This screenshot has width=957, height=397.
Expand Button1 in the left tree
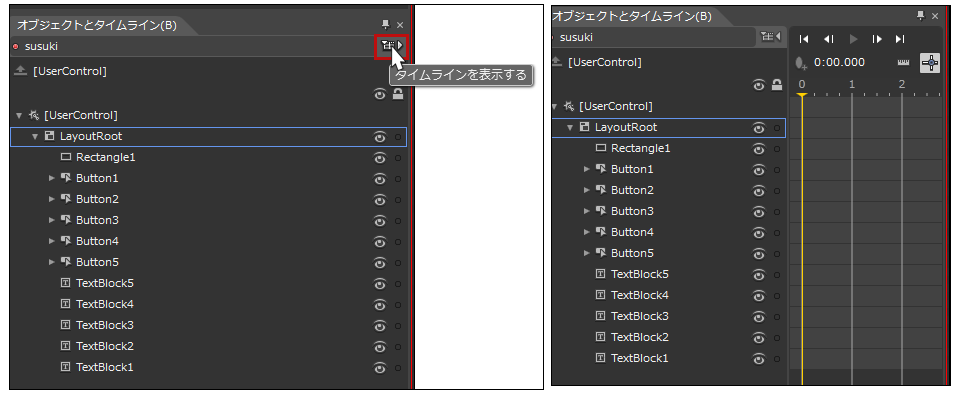pyautogui.click(x=52, y=178)
